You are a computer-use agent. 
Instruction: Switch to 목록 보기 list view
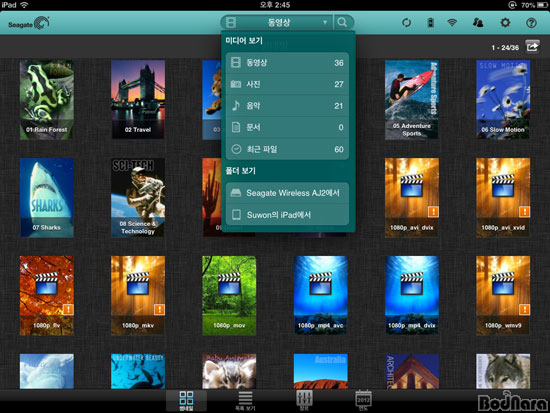[245, 401]
